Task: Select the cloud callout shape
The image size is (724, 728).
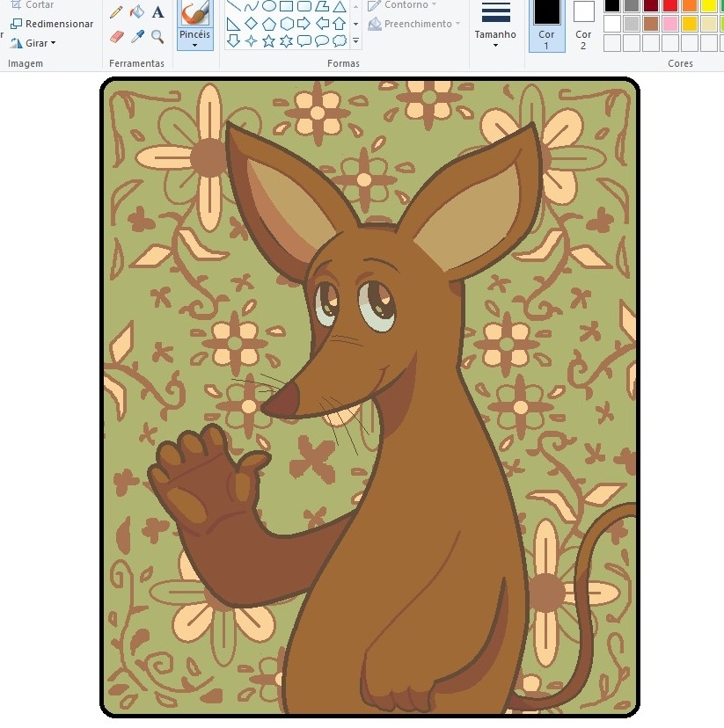Action: point(340,40)
